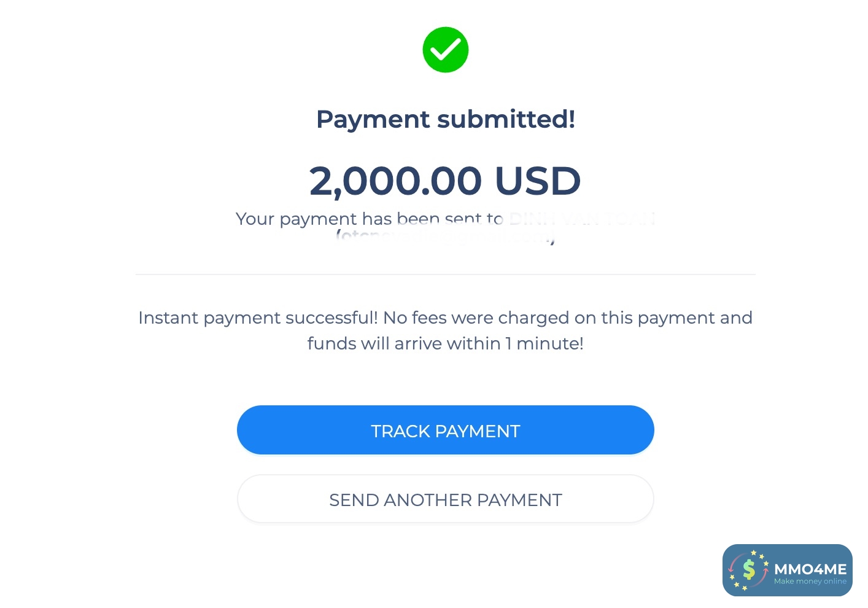Click the MMO4ME watermark logo text
This screenshot has height=608, width=868.
[810, 569]
